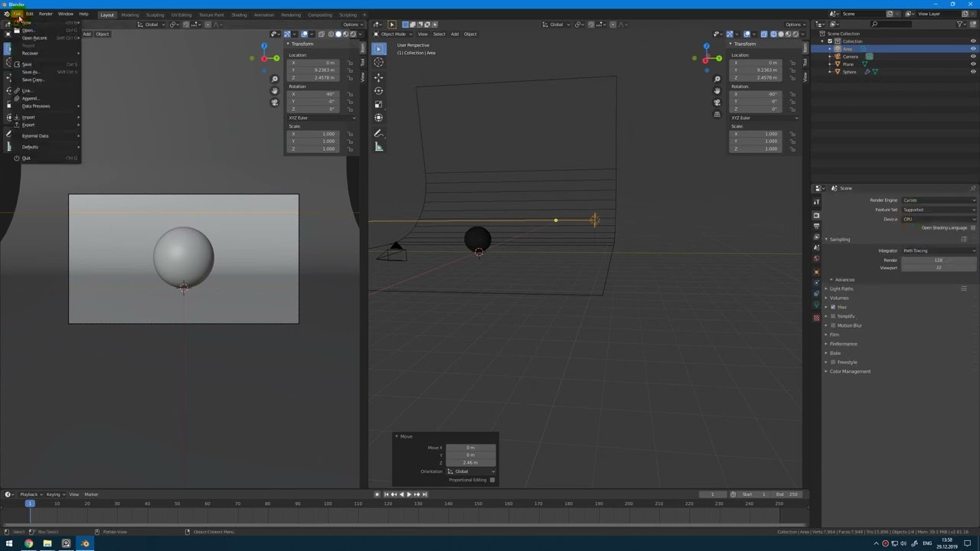
Task: Jump to timeline start button
Action: click(387, 494)
